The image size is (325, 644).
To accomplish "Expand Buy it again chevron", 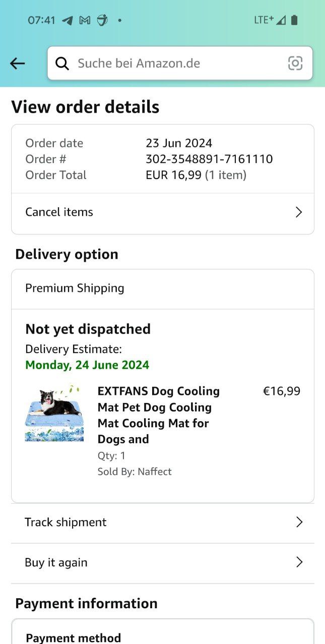I will point(299,562).
